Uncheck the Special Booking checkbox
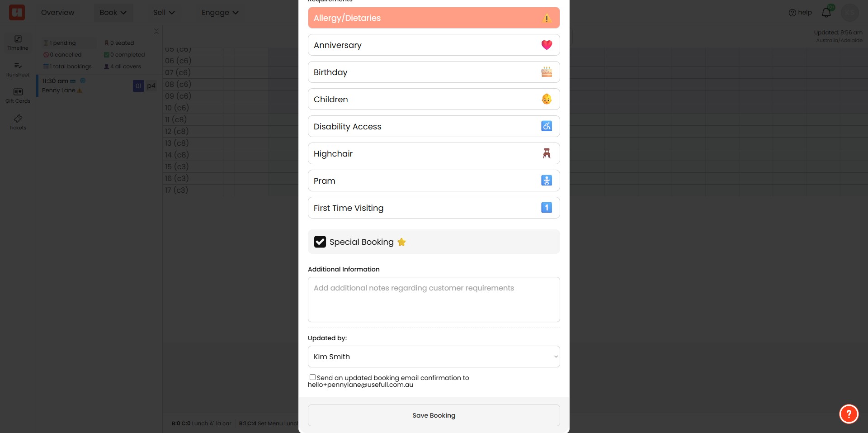The width and height of the screenshot is (868, 433). pos(320,242)
